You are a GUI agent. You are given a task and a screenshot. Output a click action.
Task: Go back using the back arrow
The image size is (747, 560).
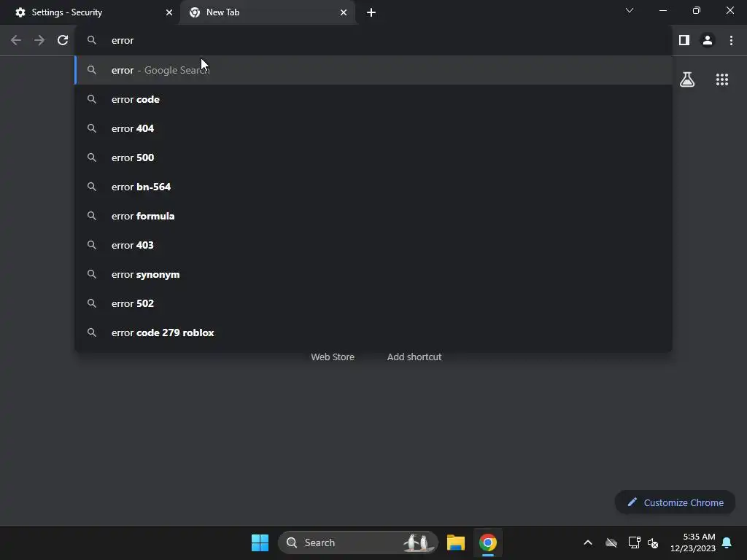(x=16, y=41)
